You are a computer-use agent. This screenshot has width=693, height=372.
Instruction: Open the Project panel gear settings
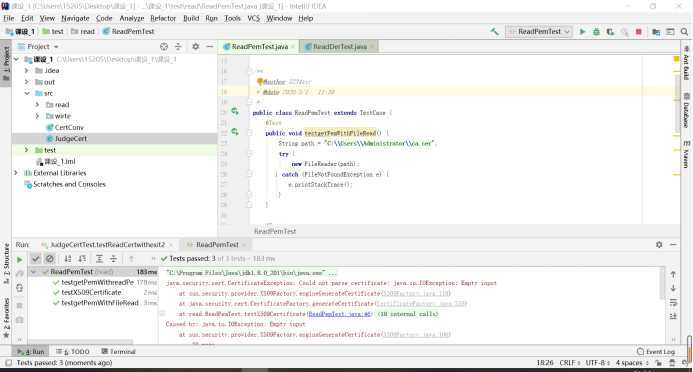coord(195,46)
